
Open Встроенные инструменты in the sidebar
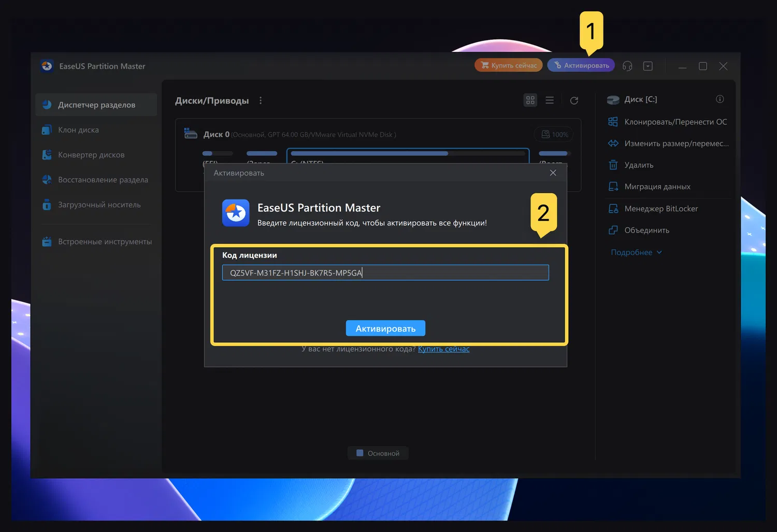pos(96,241)
